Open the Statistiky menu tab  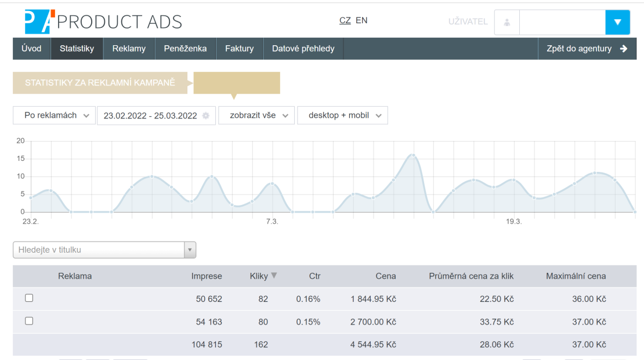click(77, 49)
